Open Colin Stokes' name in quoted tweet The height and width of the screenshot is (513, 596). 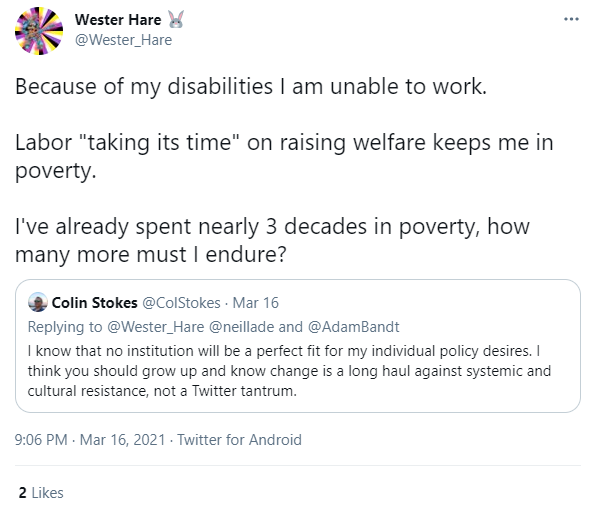click(x=94, y=303)
